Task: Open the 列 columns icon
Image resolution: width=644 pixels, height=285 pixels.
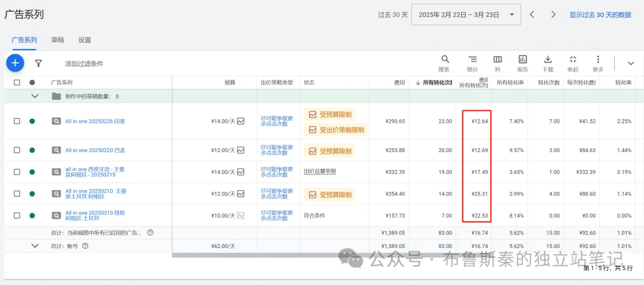Action: (497, 60)
